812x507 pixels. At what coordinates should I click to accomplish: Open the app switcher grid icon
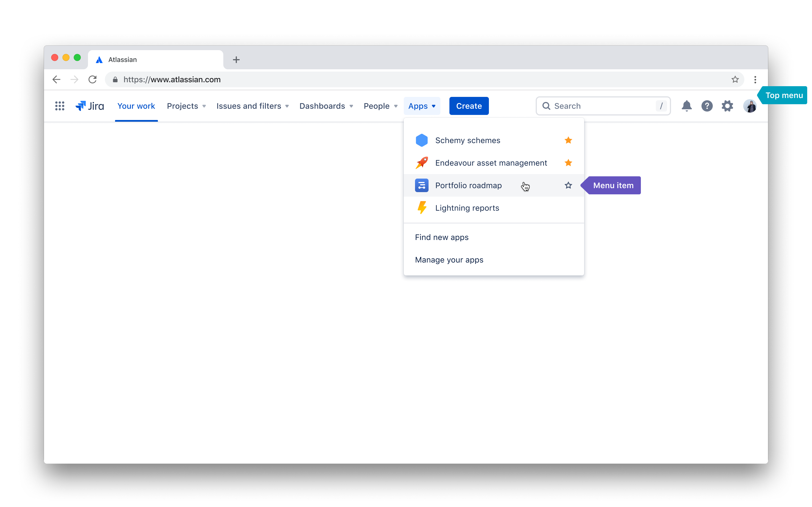(x=59, y=106)
